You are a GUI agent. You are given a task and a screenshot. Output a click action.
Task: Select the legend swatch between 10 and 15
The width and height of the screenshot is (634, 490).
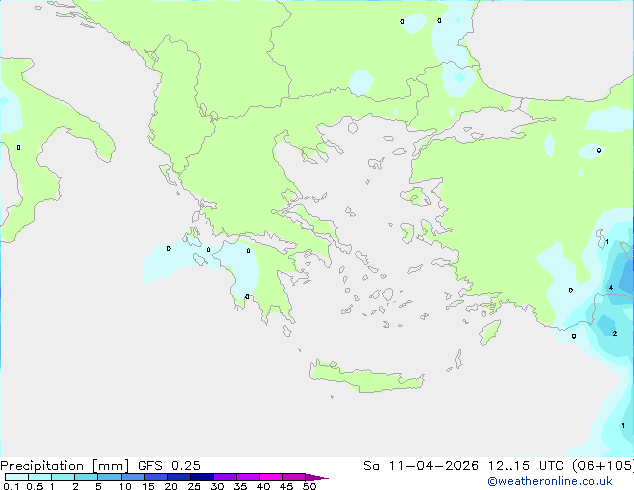tap(132, 477)
